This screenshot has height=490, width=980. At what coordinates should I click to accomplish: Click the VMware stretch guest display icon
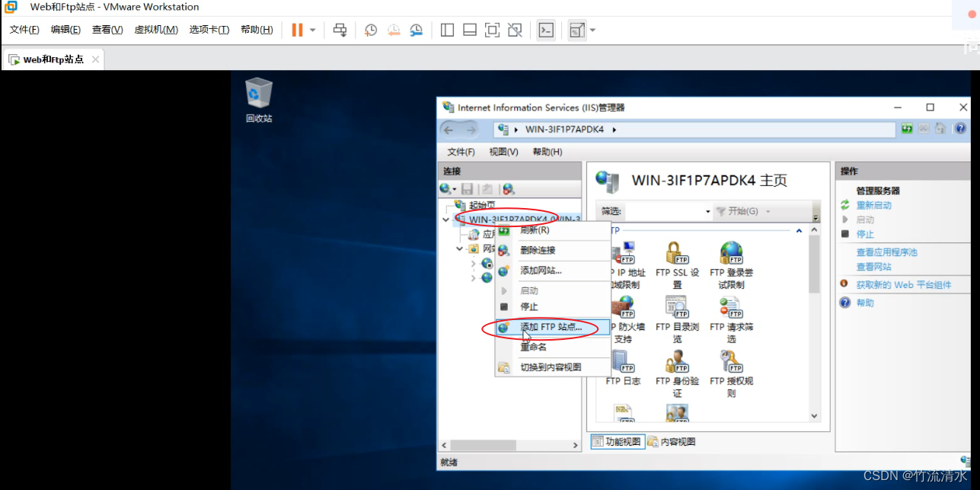point(577,30)
